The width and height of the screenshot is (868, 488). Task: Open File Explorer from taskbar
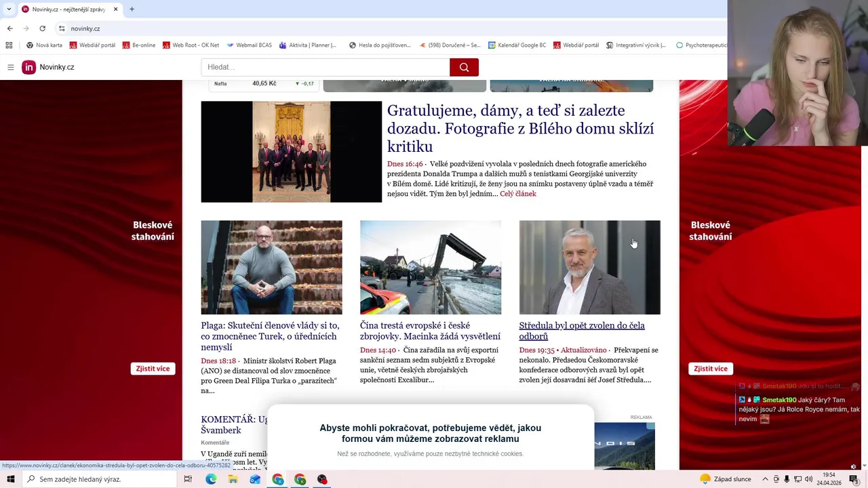coord(233,479)
